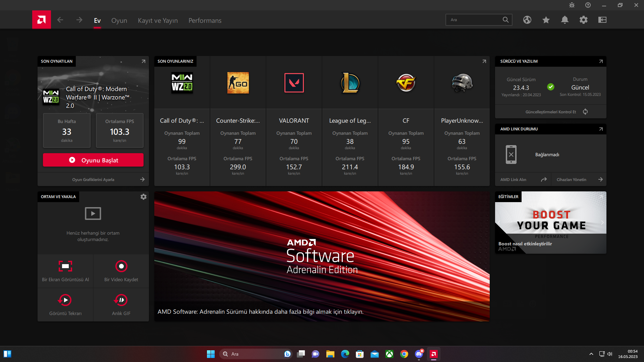The width and height of the screenshot is (644, 362).
Task: Show next tutorial with right chevron
Action: pyautogui.click(x=602, y=223)
